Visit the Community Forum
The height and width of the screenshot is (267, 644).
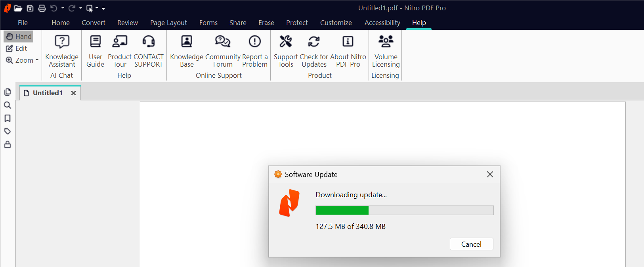click(x=223, y=51)
